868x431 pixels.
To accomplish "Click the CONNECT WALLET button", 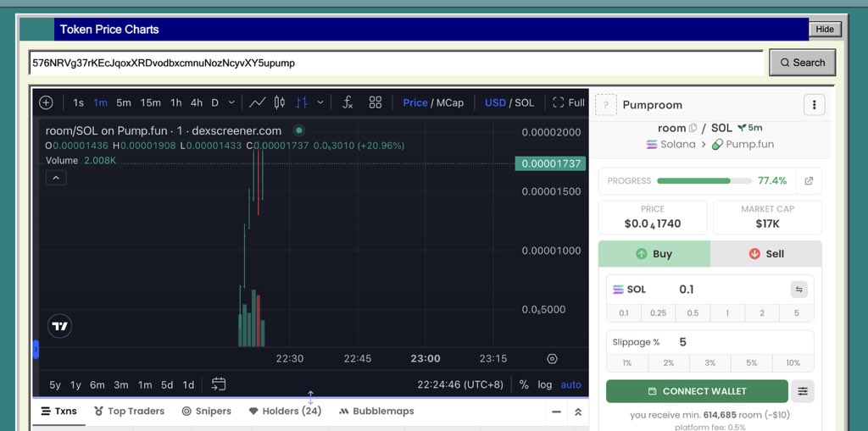I will coord(697,391).
